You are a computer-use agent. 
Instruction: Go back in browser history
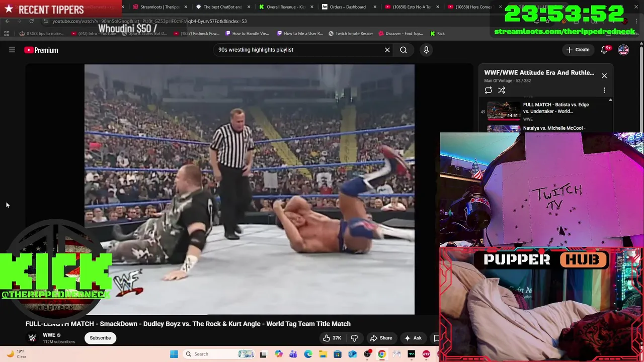point(8,21)
